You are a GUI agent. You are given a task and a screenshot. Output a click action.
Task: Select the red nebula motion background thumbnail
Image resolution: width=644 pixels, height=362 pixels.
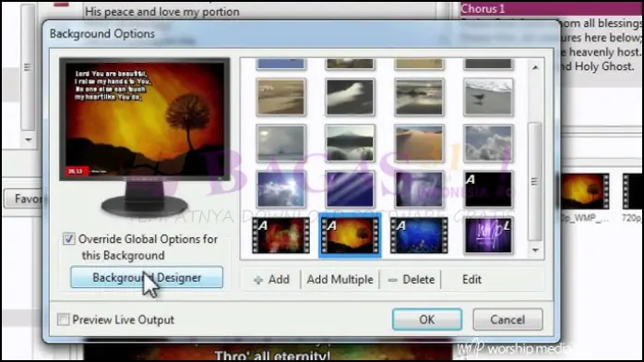280,235
